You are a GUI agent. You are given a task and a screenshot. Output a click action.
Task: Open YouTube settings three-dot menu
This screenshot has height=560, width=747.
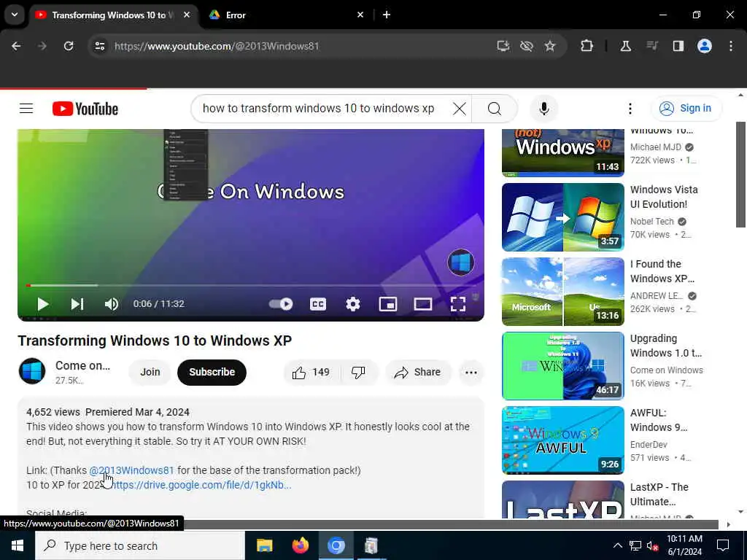[x=630, y=109]
